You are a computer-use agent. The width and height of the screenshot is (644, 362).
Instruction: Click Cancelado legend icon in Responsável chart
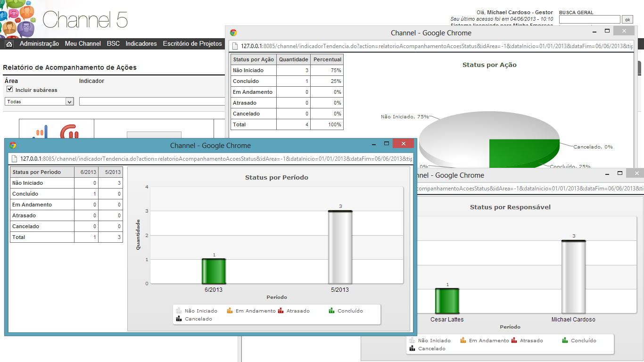click(412, 348)
